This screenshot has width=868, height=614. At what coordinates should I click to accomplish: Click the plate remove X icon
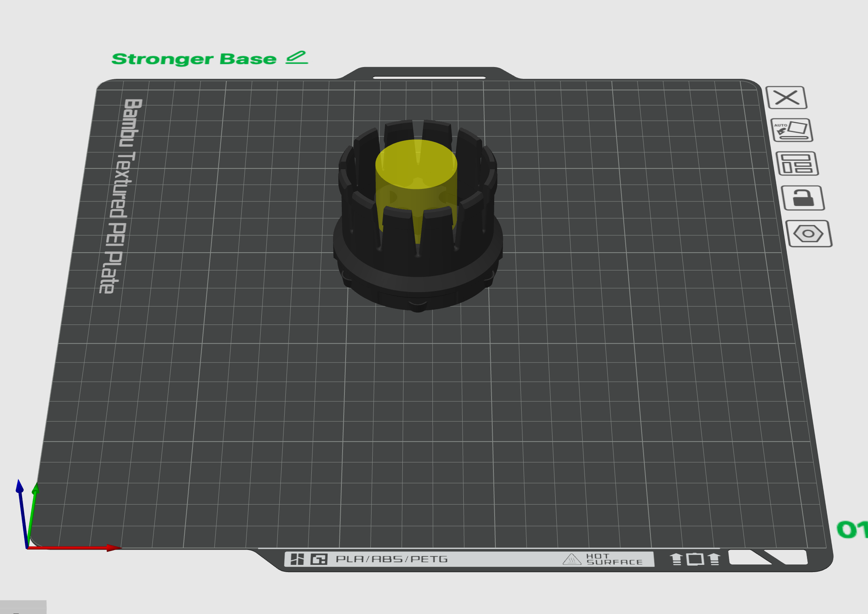point(786,98)
